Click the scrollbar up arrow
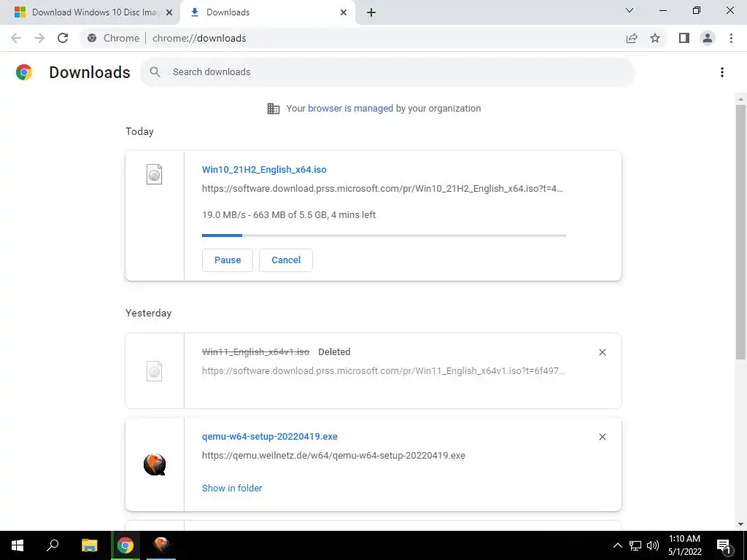The width and height of the screenshot is (747, 560). point(740,99)
